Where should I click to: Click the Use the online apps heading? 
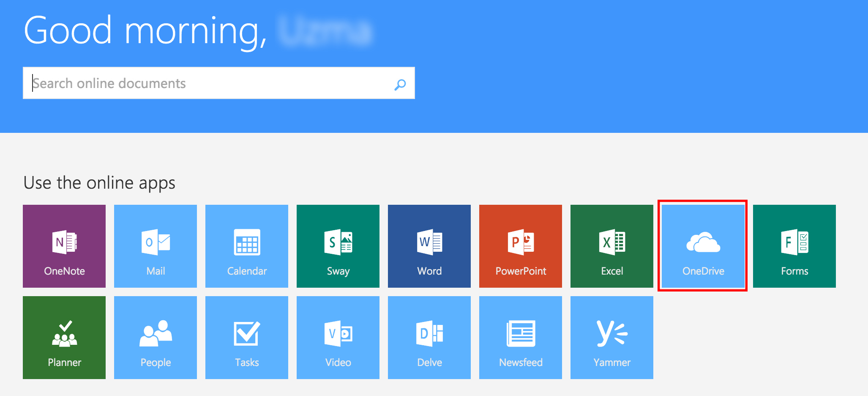pos(99,183)
